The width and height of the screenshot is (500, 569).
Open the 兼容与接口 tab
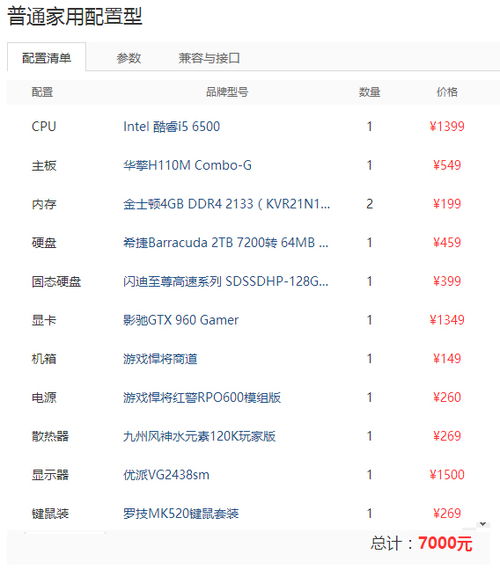[209, 58]
